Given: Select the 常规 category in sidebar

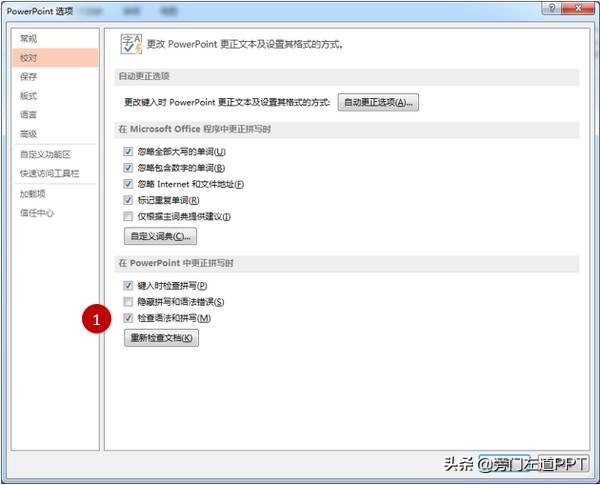Looking at the screenshot, I should pyautogui.click(x=55, y=39).
